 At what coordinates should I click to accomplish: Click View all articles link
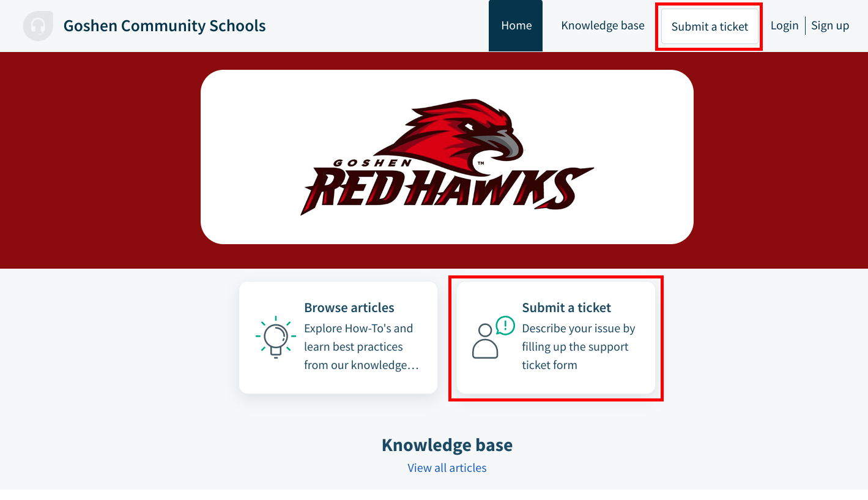coord(447,468)
